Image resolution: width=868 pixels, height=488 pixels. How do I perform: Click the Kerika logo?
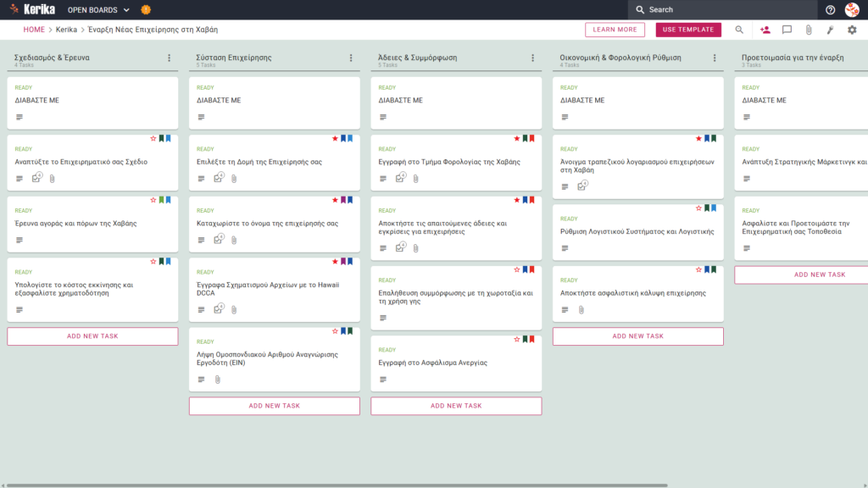(x=32, y=9)
